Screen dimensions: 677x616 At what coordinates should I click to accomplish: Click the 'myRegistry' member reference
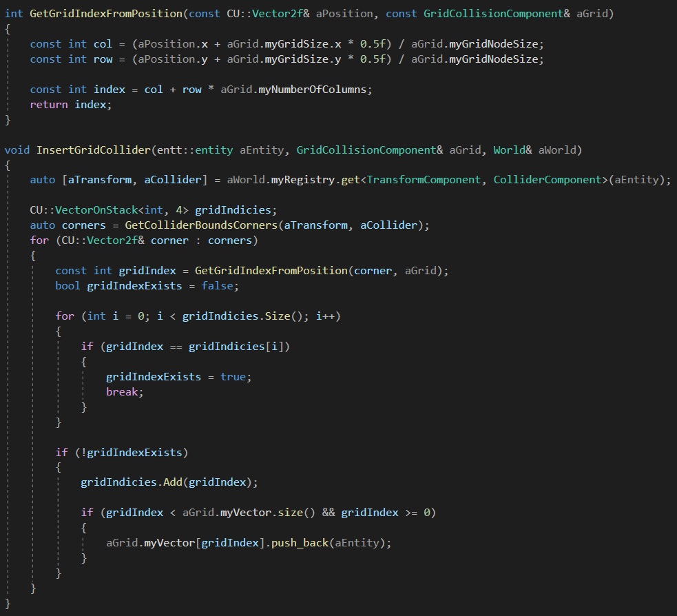coord(302,180)
